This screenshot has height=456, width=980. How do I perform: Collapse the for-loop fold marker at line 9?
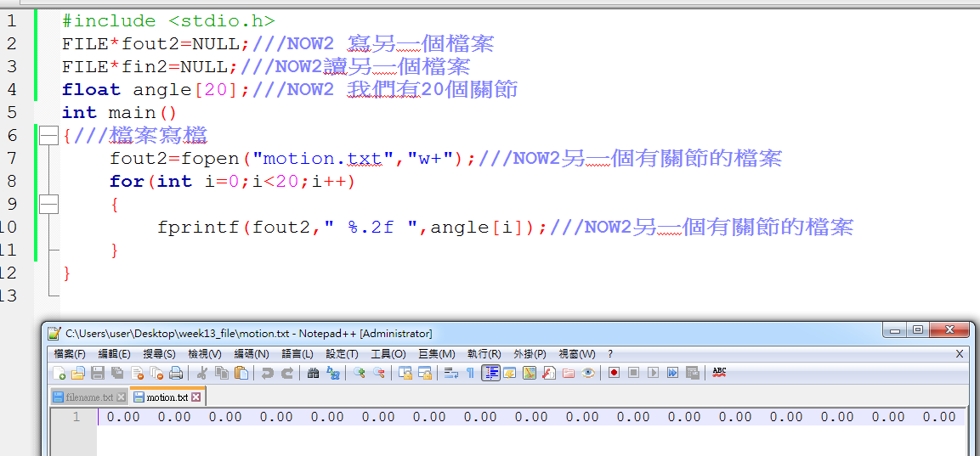click(48, 205)
